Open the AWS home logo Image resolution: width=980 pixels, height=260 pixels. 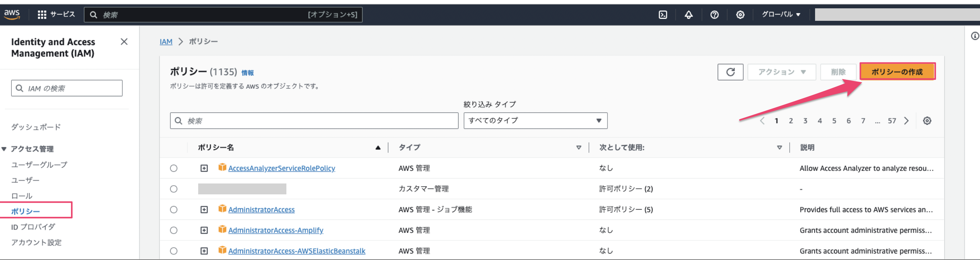click(x=12, y=14)
